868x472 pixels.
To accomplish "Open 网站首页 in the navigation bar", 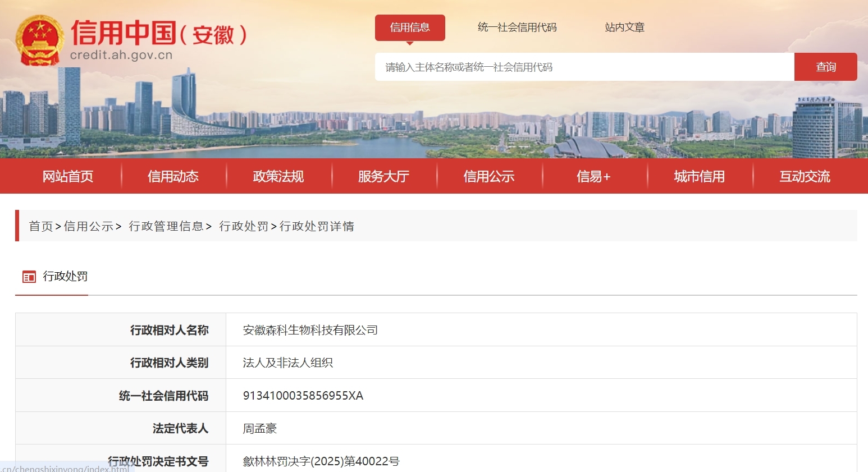I will 68,176.
